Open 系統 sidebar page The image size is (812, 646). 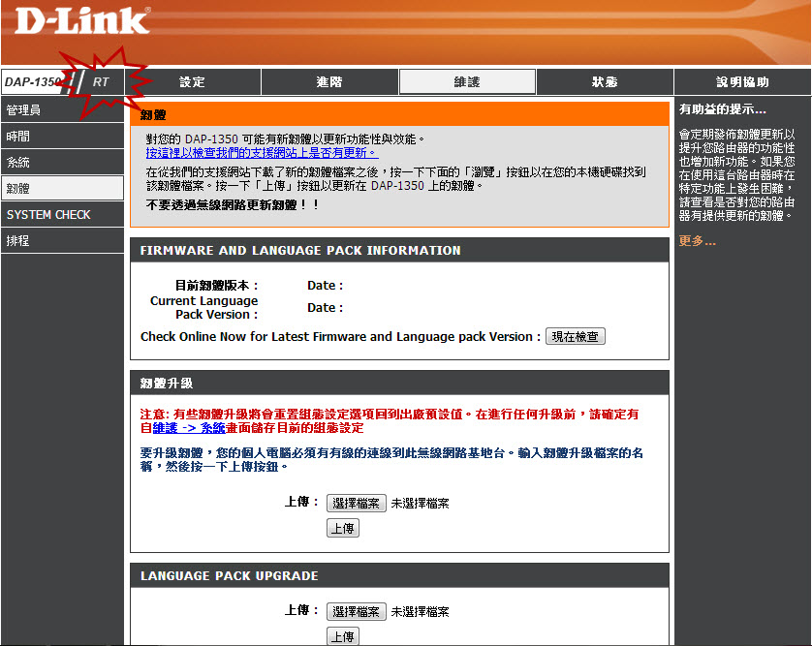point(62,163)
